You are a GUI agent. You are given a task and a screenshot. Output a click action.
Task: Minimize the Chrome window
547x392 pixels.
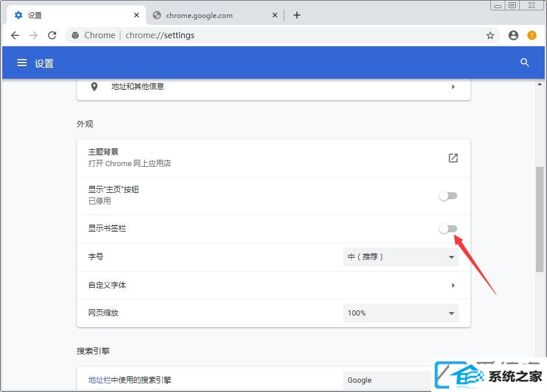[498, 5]
